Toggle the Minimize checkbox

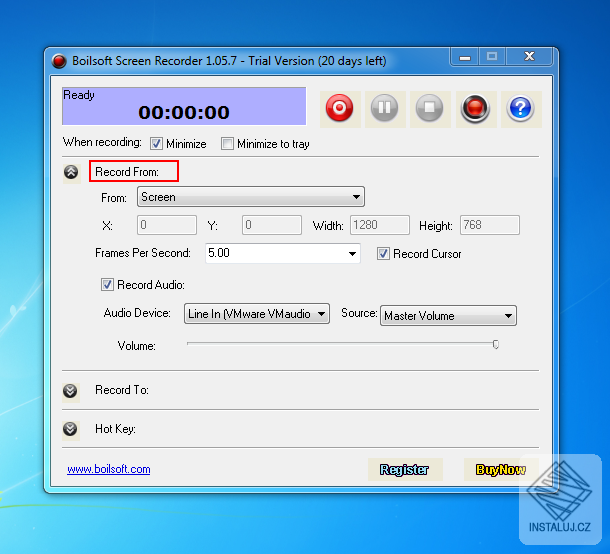tap(156, 144)
